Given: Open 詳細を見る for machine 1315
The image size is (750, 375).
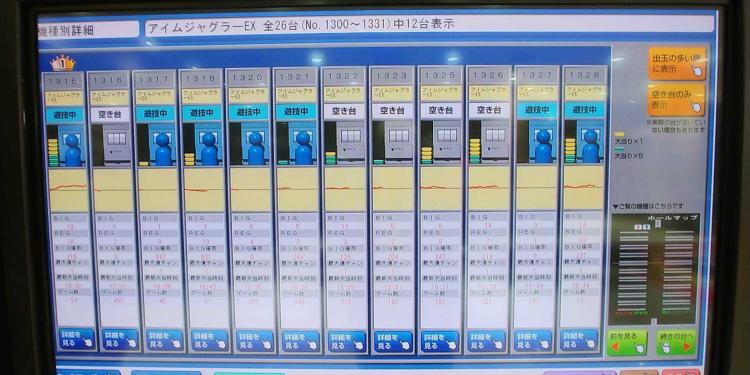Looking at the screenshot, I should click(77, 339).
